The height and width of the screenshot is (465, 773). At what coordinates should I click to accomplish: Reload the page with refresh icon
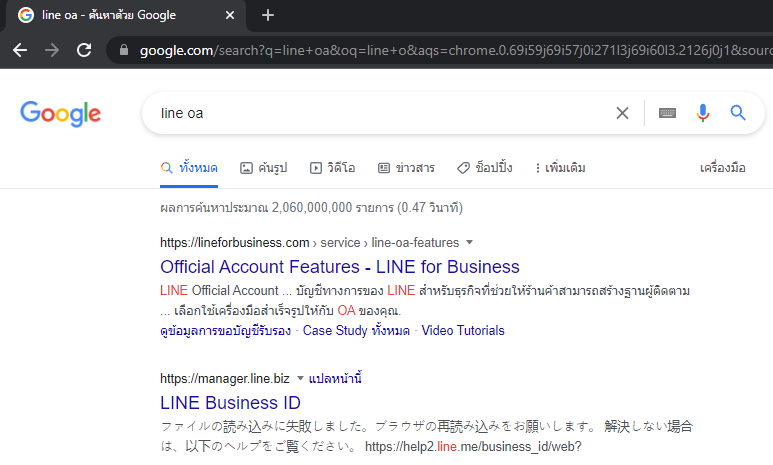pyautogui.click(x=84, y=50)
